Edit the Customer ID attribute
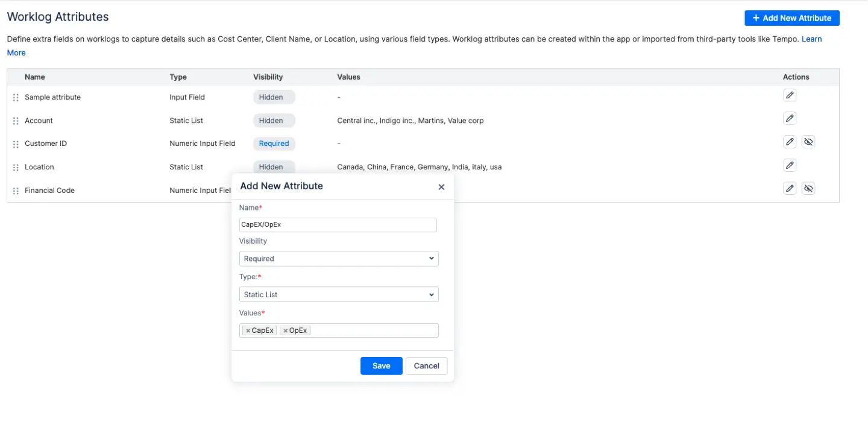The width and height of the screenshot is (868, 445). (790, 141)
